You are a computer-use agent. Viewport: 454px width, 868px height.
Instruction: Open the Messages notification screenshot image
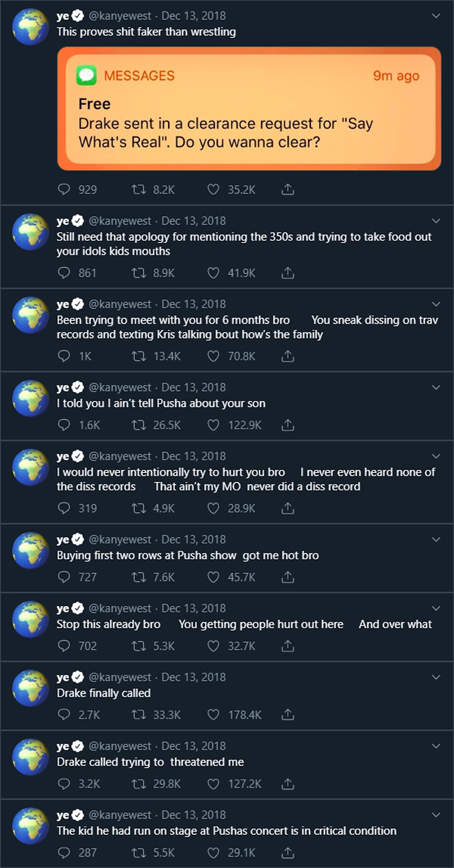tap(249, 108)
